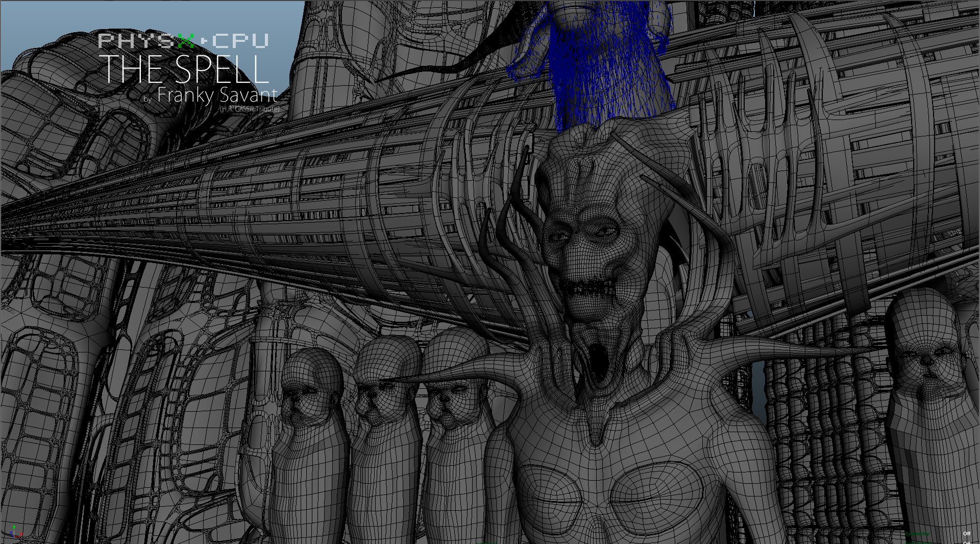Click the '(H.R. GIGER Tribute)' caption

pyautogui.click(x=250, y=109)
